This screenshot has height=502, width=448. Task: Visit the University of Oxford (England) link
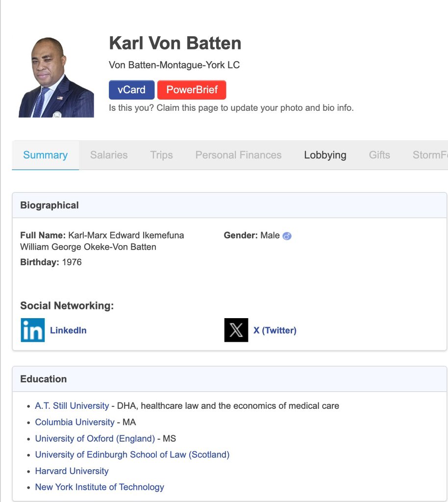[x=95, y=438]
